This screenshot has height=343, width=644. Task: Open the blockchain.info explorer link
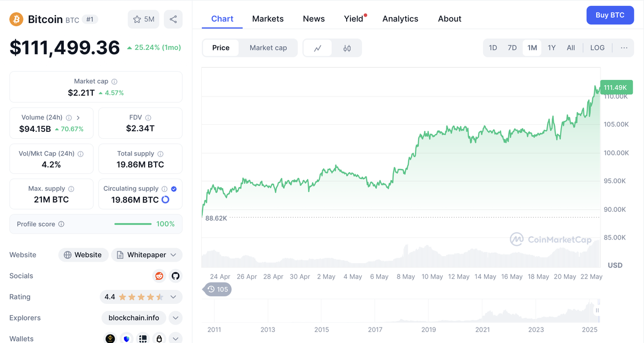[134, 318]
